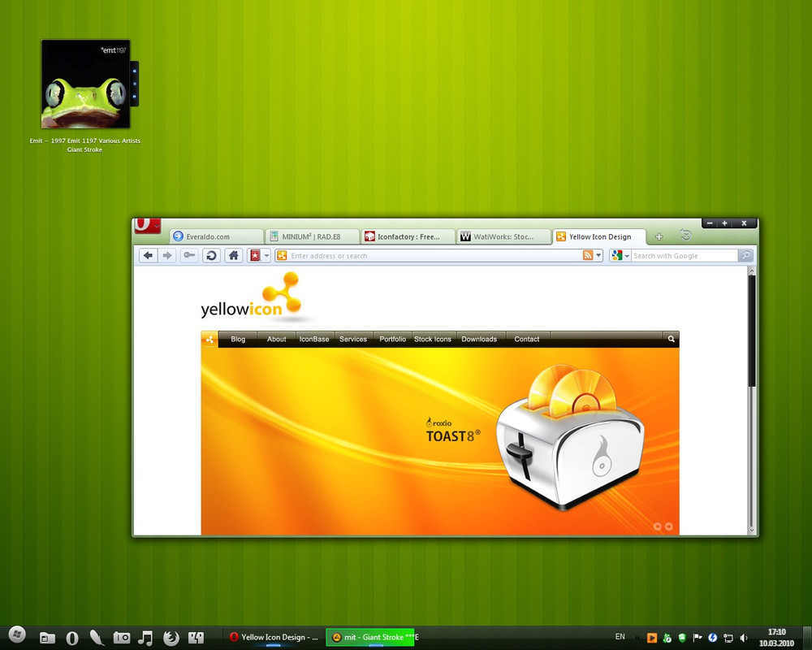
Task: Open a new tab with plus button
Action: pos(659,237)
